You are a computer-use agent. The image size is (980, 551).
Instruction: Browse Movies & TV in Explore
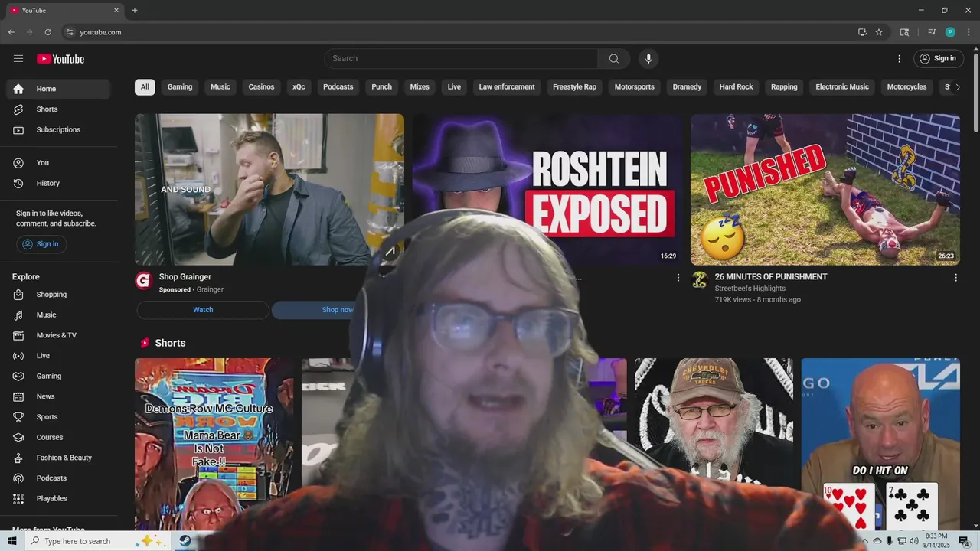[58, 335]
